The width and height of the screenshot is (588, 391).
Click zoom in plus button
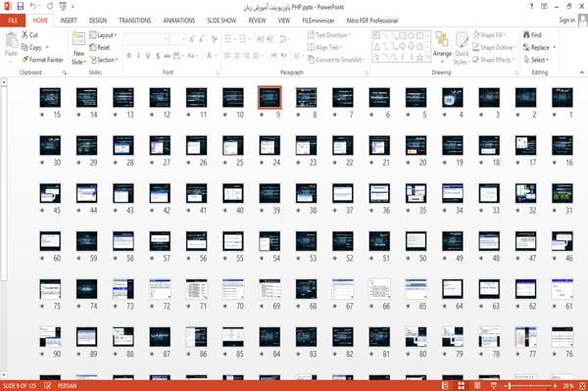tap(555, 385)
